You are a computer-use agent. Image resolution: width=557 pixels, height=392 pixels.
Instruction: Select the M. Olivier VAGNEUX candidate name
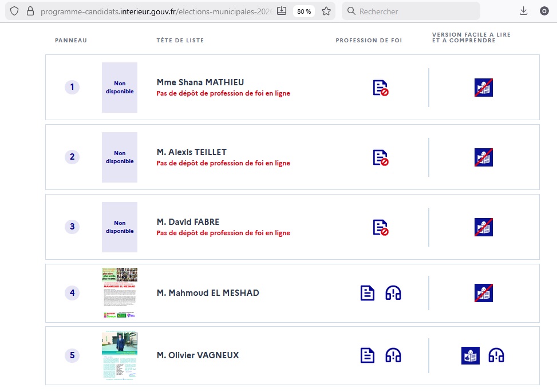[x=197, y=355]
